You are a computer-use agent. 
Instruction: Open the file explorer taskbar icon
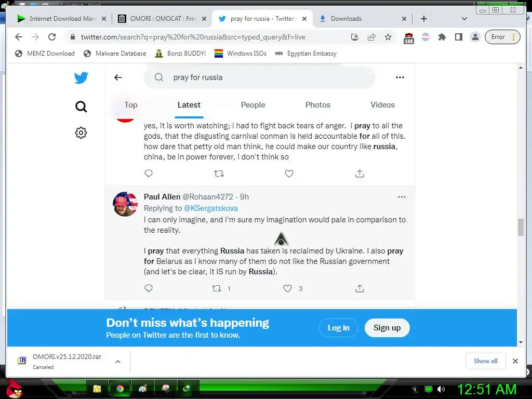(x=97, y=389)
